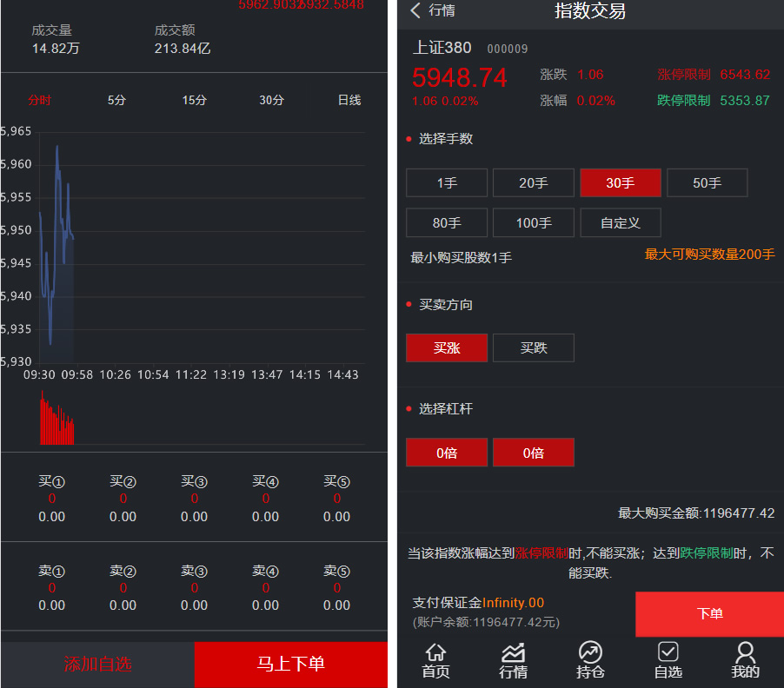
Task: Open the 行情 quotes icon
Action: [513, 660]
